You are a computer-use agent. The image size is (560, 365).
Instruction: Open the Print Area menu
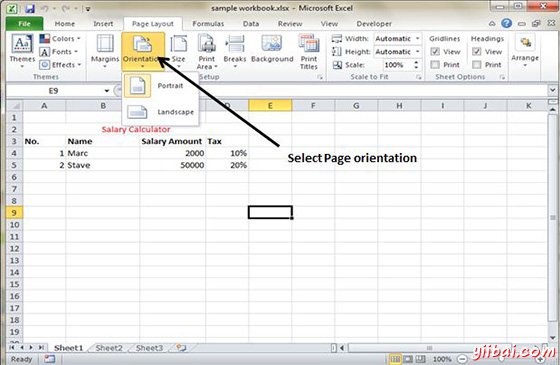(207, 52)
